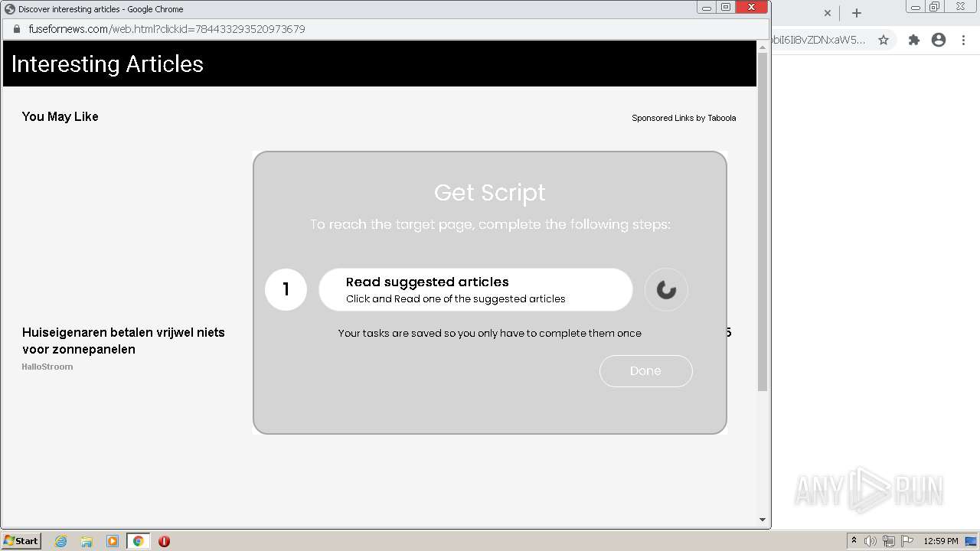
Task: Open the Huiseigenaren betalen vrijwel niets article
Action: point(123,341)
